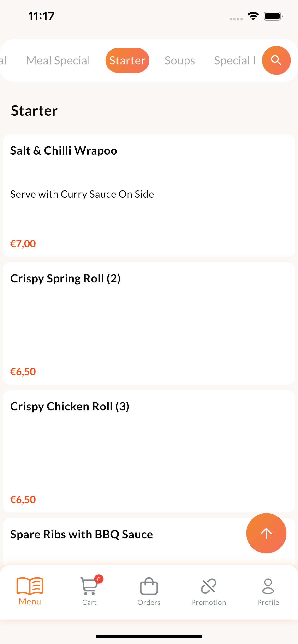
Task: Select the Soups category tab
Action: 179,60
